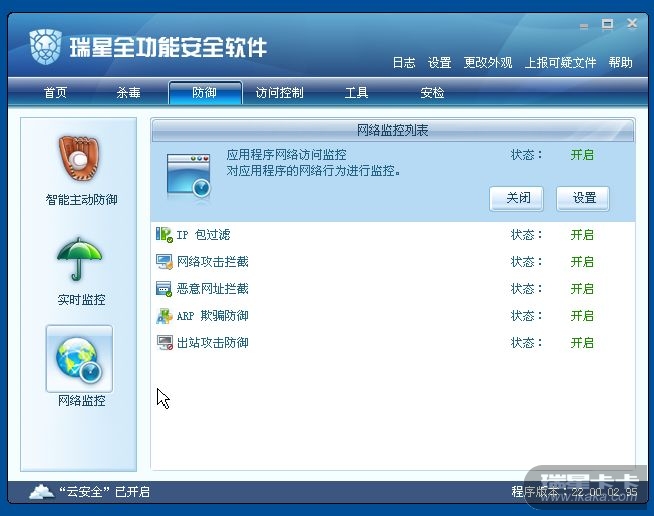Click the 智能主动防御 label
Image resolution: width=654 pixels, height=516 pixels.
point(81,199)
